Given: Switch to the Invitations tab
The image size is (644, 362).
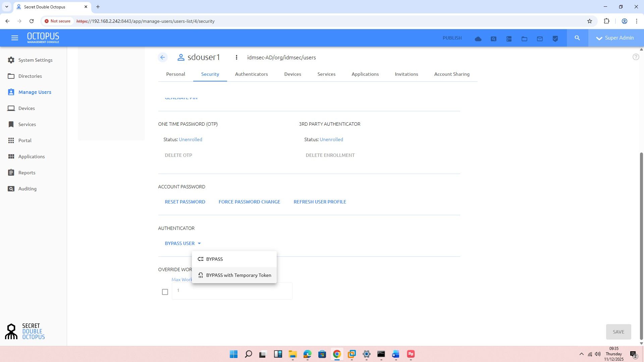Looking at the screenshot, I should pyautogui.click(x=406, y=74).
